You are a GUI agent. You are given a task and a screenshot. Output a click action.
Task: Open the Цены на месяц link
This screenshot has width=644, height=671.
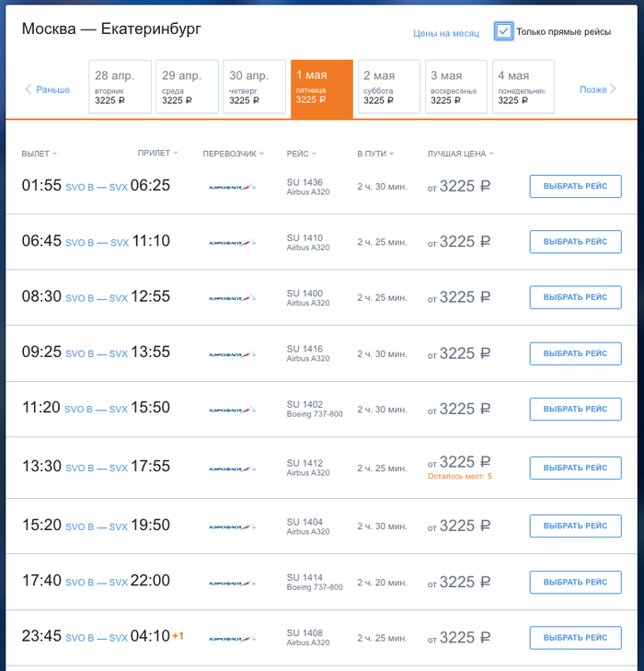coord(446,34)
